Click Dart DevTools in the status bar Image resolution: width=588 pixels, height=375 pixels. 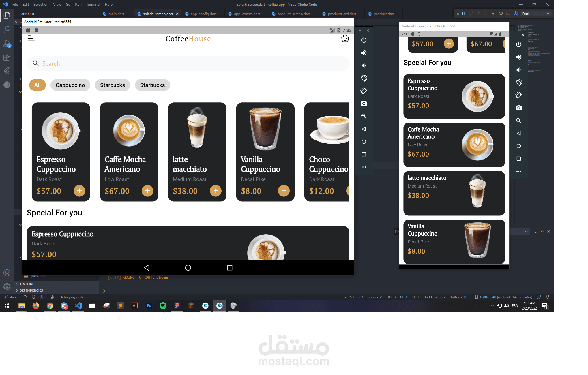point(434,297)
